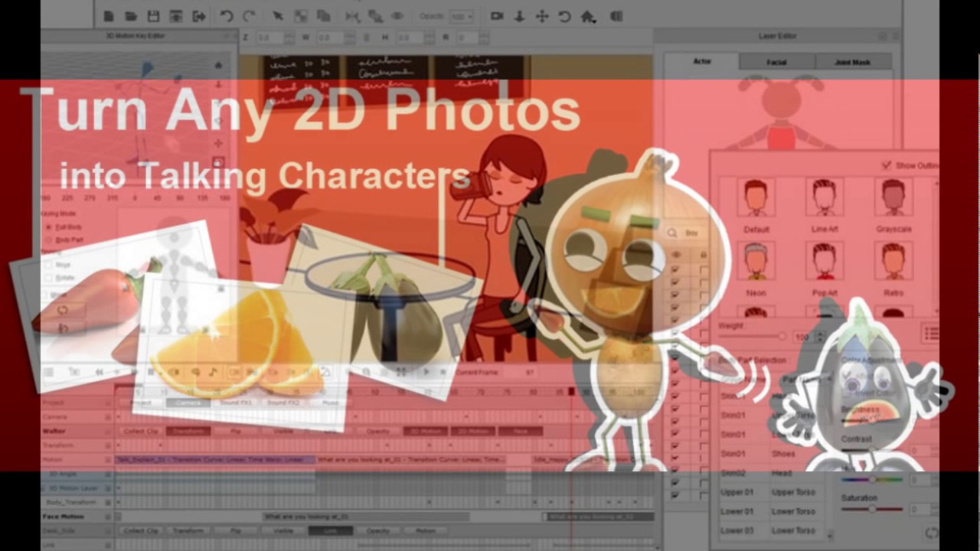Adjust the Weight slider
The width and height of the screenshot is (980, 551).
coord(752,336)
